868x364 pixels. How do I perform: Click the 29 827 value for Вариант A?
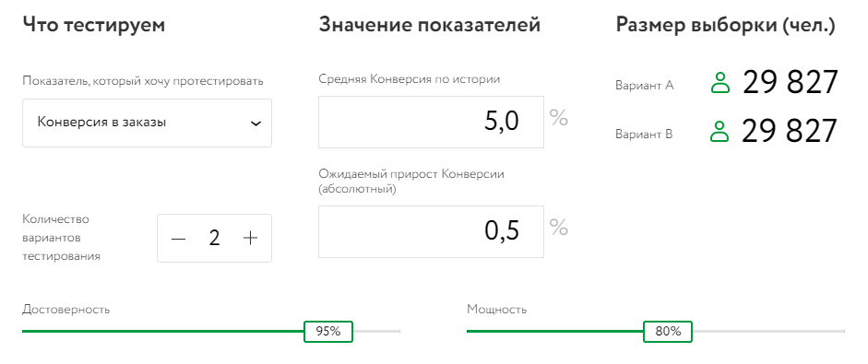pos(790,83)
